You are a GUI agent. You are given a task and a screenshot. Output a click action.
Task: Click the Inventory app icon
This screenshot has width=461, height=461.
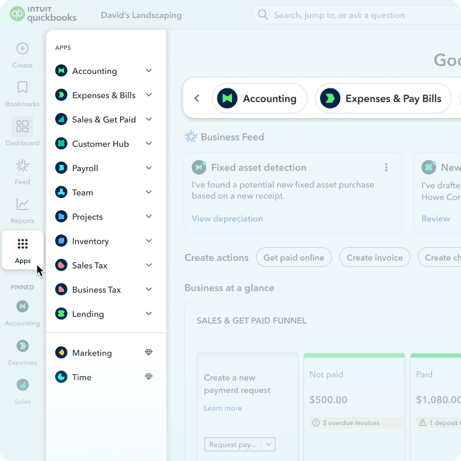pyautogui.click(x=61, y=241)
